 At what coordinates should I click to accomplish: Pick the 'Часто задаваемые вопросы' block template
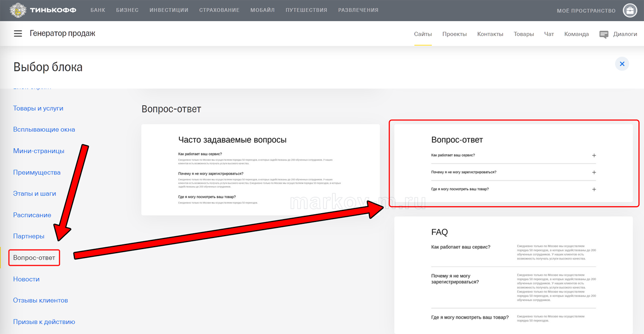click(x=260, y=170)
